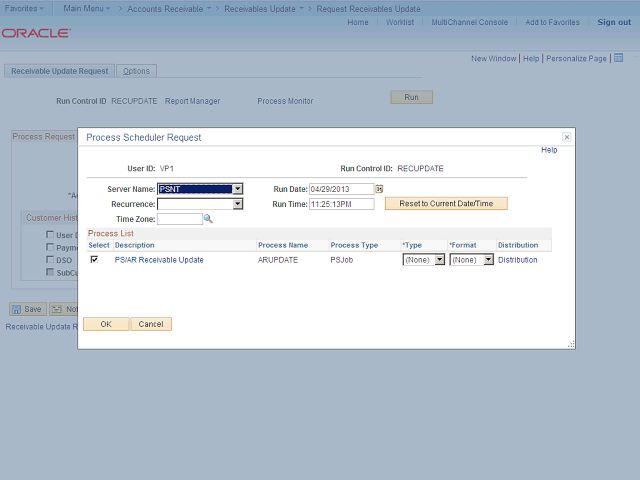Click the ARUPDATE process name cell
Screen dimensions: 640x480
coord(278,260)
